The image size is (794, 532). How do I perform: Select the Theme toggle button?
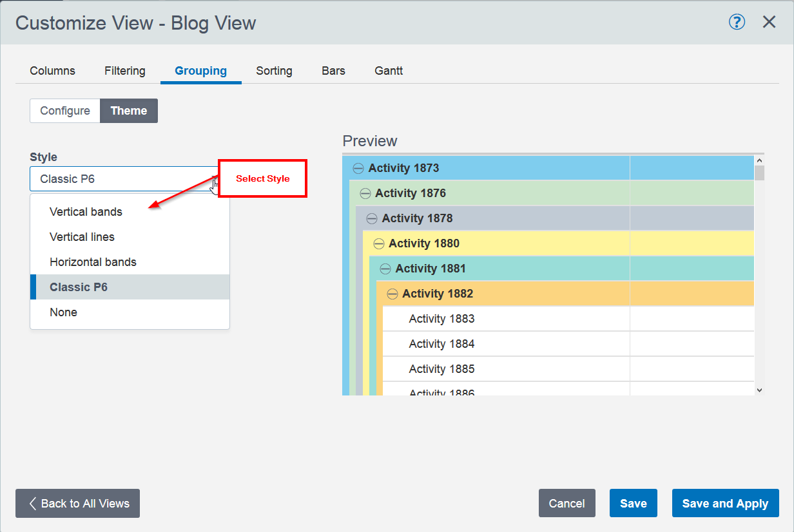click(129, 111)
